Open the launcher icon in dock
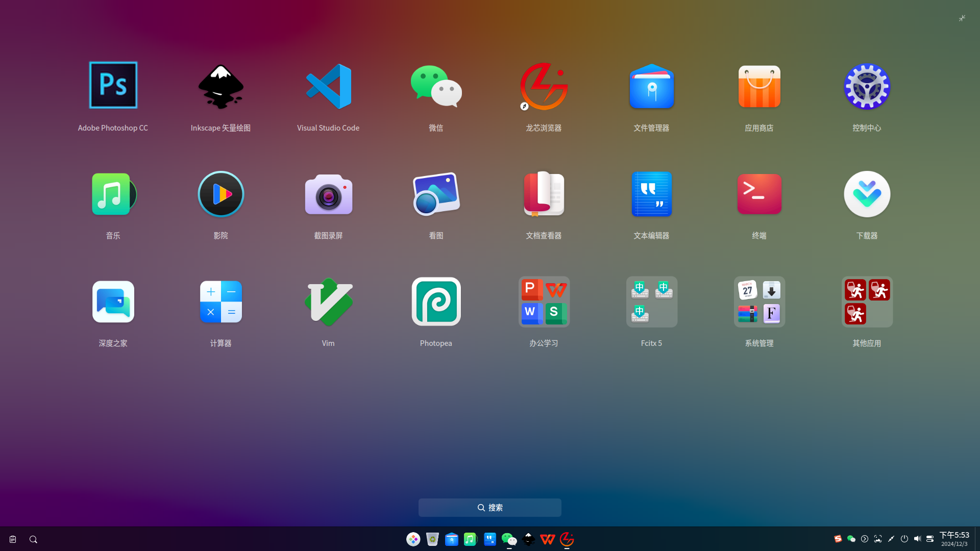980x551 pixels. (413, 539)
